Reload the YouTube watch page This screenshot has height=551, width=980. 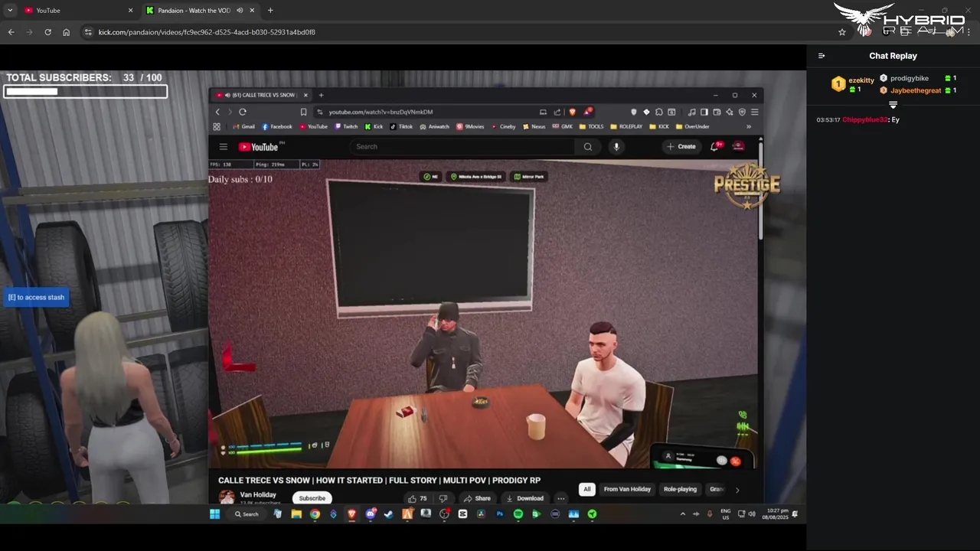click(243, 112)
